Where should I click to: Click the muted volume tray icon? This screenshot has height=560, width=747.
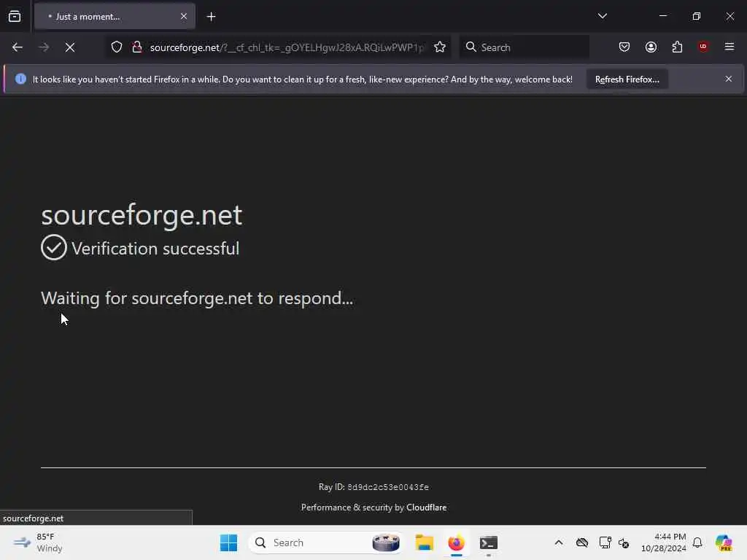coord(624,542)
